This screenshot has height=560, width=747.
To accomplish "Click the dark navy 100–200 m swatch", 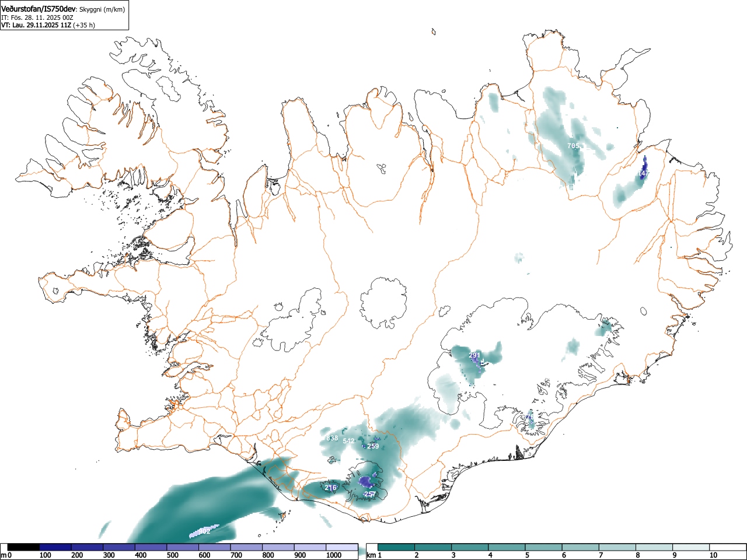I will point(55,547).
